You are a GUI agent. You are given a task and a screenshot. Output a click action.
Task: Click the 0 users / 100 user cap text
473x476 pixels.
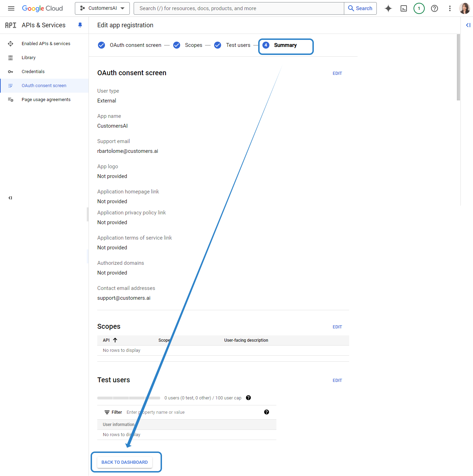pyautogui.click(x=203, y=398)
